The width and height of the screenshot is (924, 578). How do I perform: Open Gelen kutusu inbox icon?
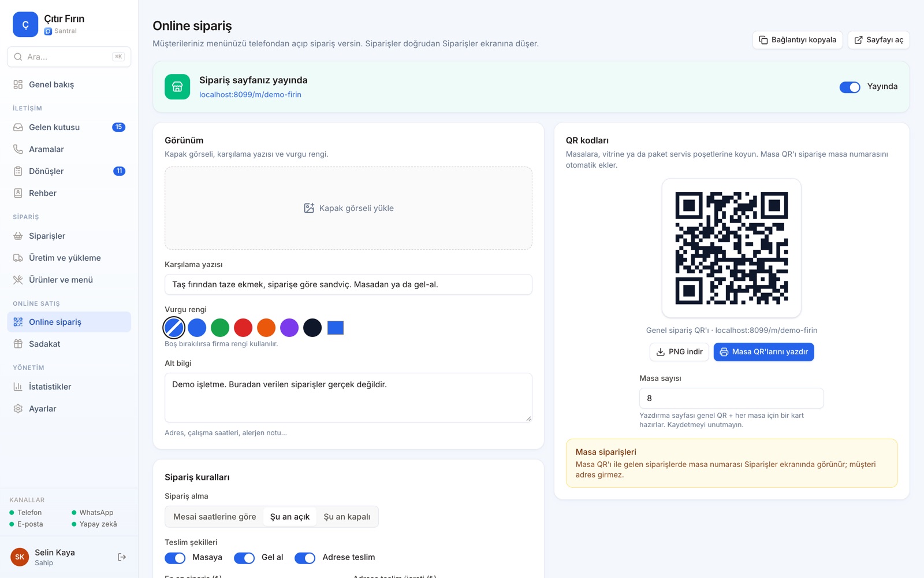click(18, 127)
